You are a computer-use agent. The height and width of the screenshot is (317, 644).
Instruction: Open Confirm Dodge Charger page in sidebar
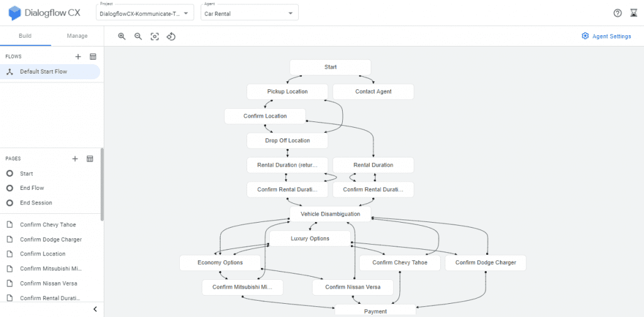[50, 240]
